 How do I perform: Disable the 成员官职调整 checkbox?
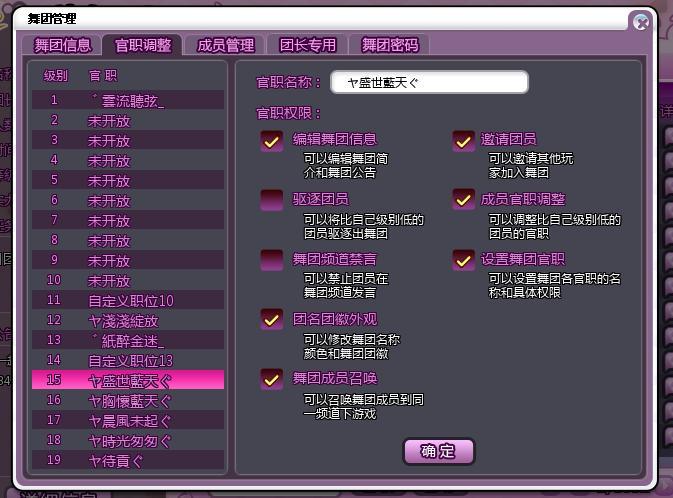coord(464,200)
